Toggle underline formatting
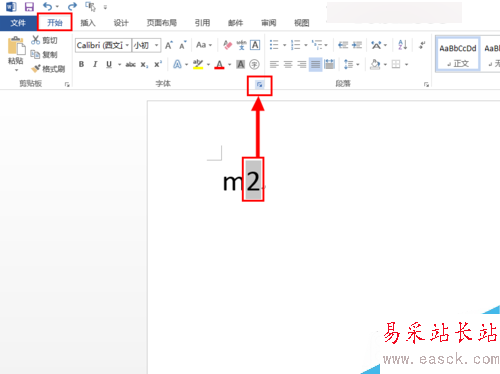Image resolution: width=500 pixels, height=374 pixels. 109,64
